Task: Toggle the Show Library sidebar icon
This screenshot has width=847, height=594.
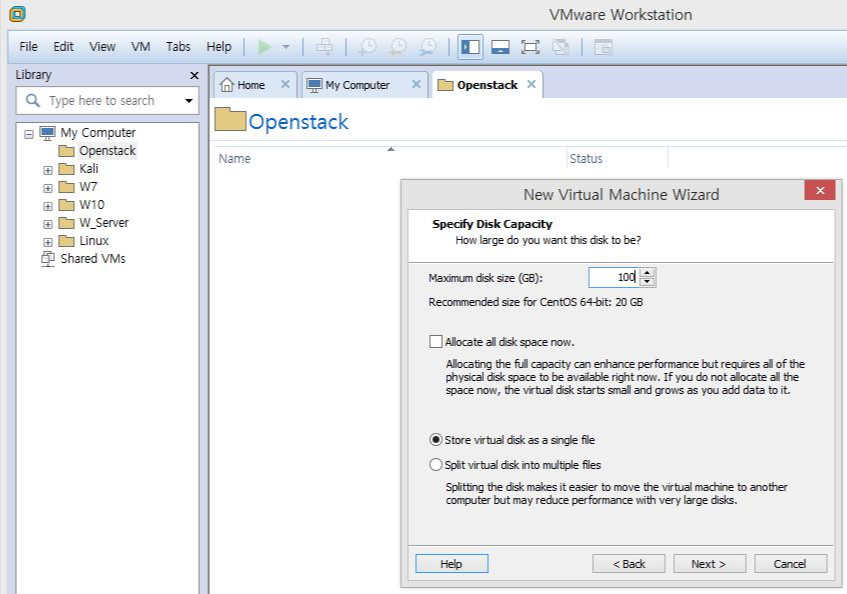Action: click(470, 47)
